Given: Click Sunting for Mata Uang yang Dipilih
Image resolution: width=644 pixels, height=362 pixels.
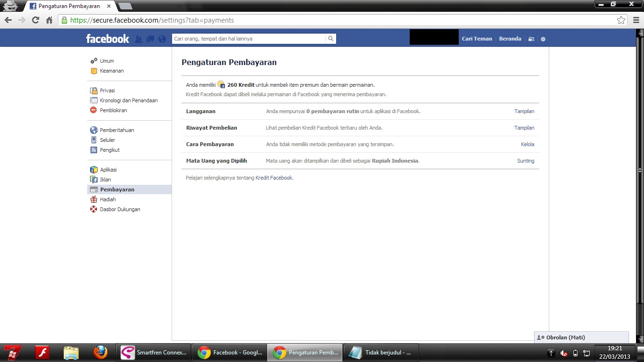Looking at the screenshot, I should tap(526, 161).
